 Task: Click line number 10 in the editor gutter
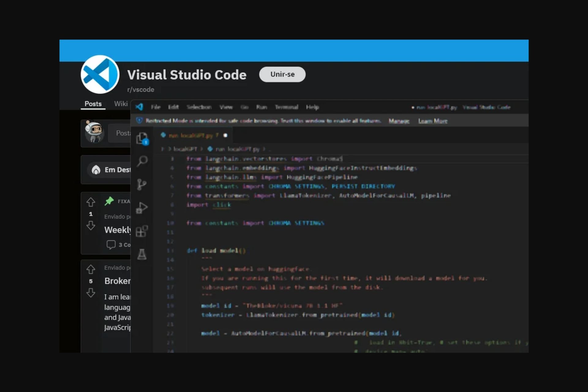[x=170, y=223]
